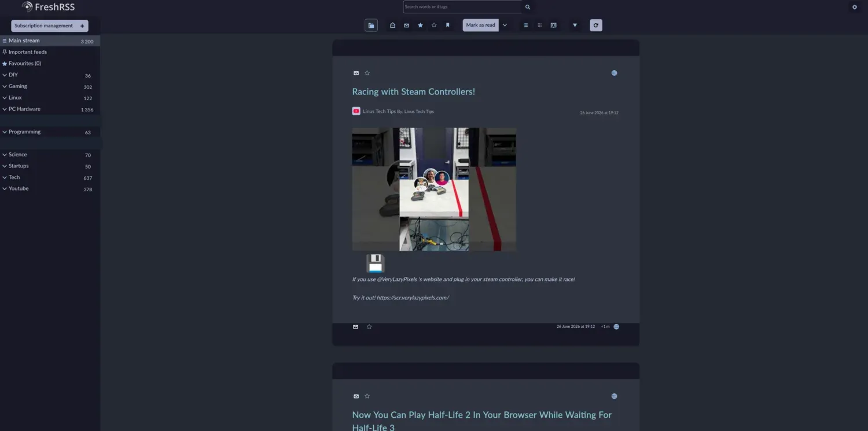Switch to global grid view
Screen dimensions: 868x431
[539, 25]
